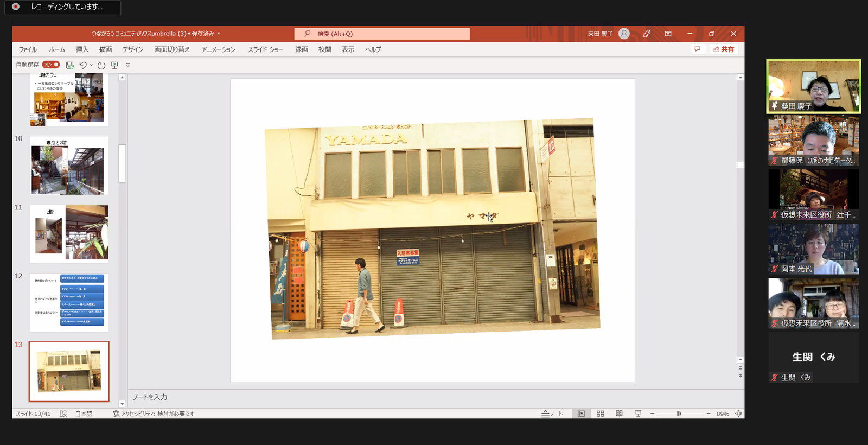Click the 日本語 language indicator
This screenshot has height=445, width=868.
tap(84, 414)
